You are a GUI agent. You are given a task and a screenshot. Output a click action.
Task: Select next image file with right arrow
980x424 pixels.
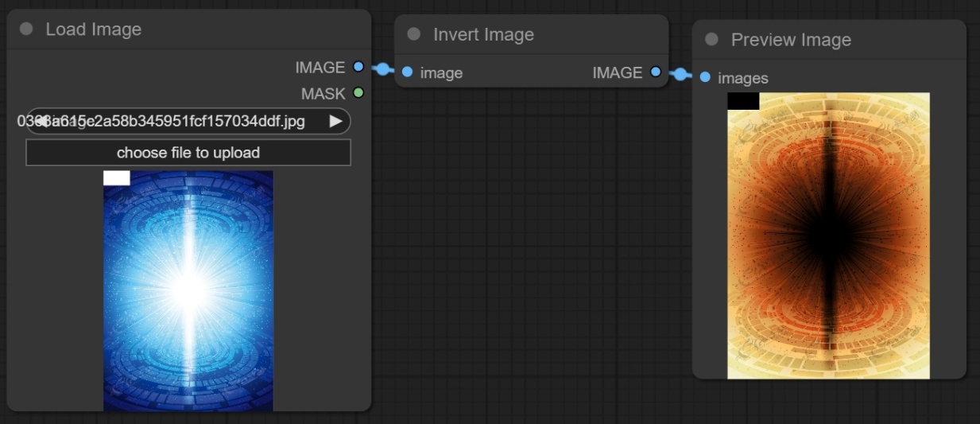pyautogui.click(x=336, y=121)
